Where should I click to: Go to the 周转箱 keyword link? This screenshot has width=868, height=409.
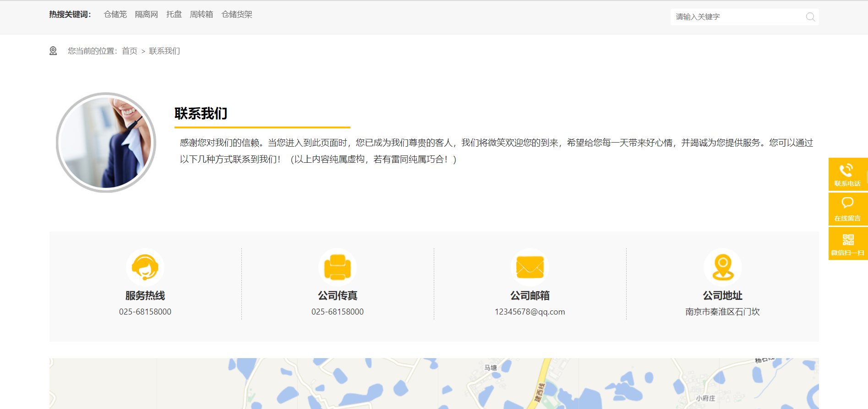click(202, 15)
